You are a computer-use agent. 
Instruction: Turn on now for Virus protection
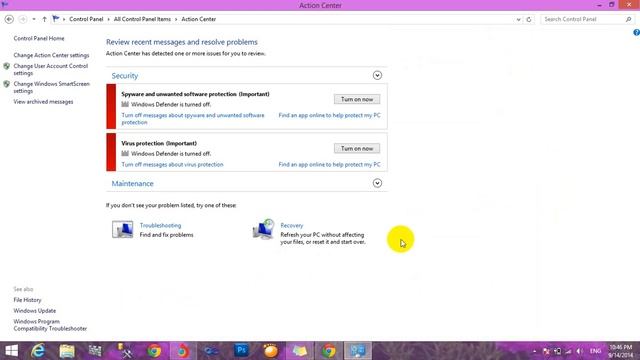click(357, 149)
